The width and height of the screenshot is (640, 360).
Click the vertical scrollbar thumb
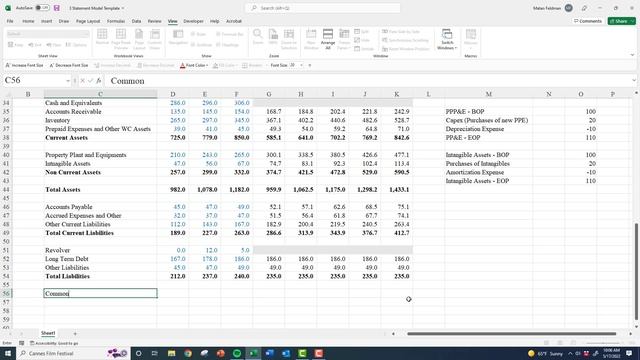[636, 271]
